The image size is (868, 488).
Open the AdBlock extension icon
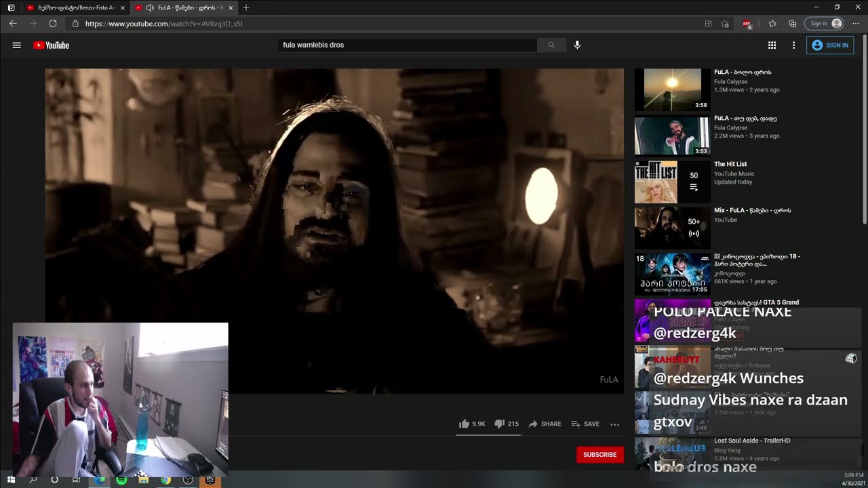[747, 24]
